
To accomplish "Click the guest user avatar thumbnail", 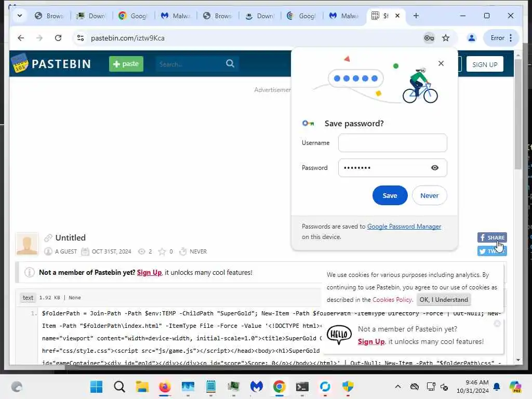I will tap(27, 244).
